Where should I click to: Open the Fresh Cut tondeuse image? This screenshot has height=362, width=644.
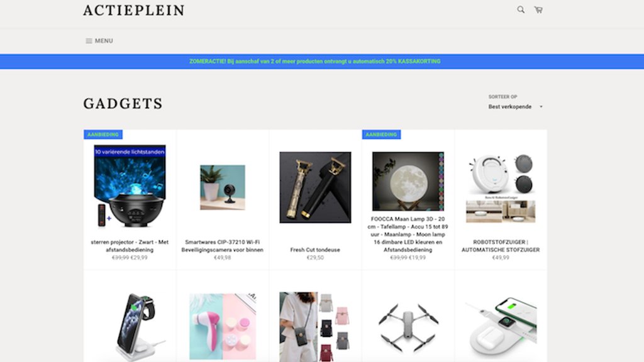point(316,187)
